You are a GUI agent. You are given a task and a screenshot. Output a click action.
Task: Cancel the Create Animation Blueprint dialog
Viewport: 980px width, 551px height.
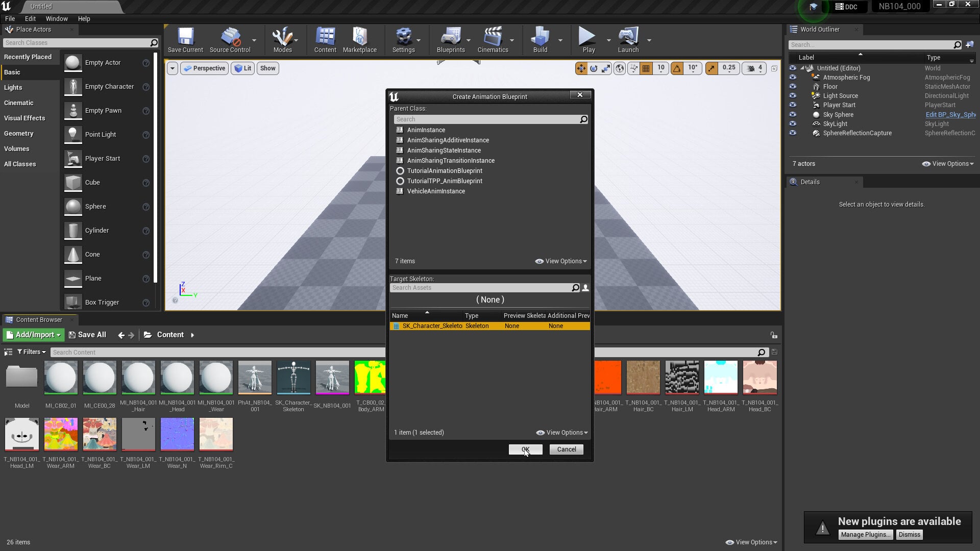point(567,449)
